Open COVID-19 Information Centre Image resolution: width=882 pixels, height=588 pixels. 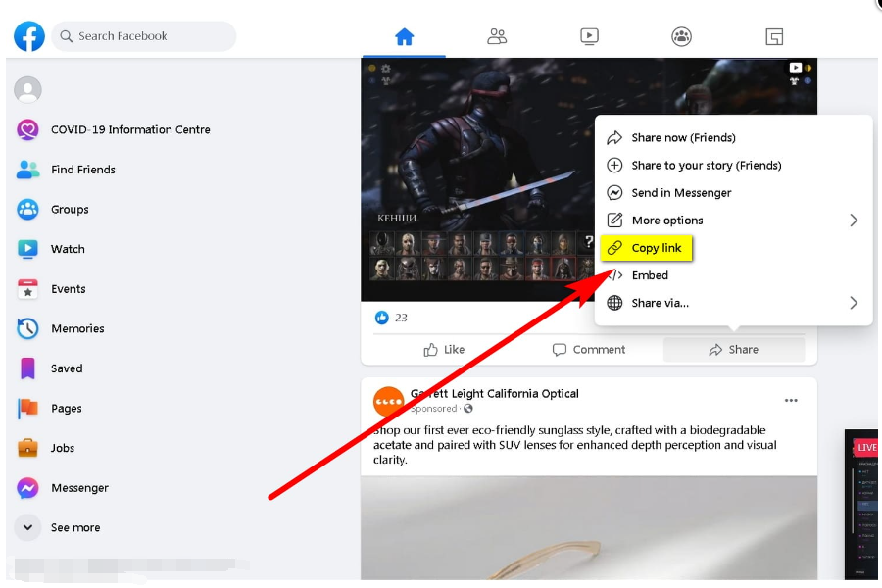129,129
